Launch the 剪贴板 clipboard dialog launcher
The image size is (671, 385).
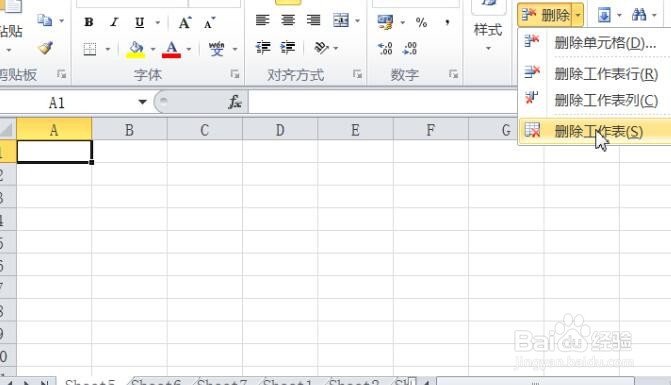pyautogui.click(x=62, y=74)
